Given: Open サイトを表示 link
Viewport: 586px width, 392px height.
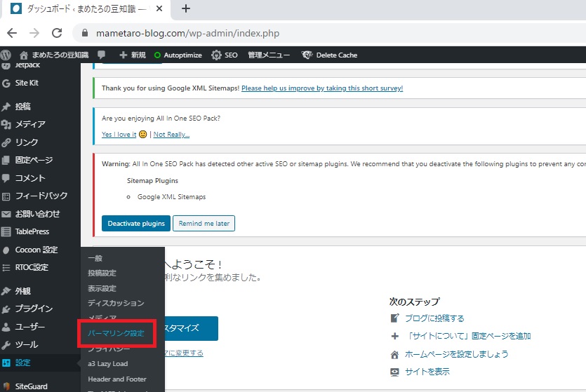Looking at the screenshot, I should point(427,372).
